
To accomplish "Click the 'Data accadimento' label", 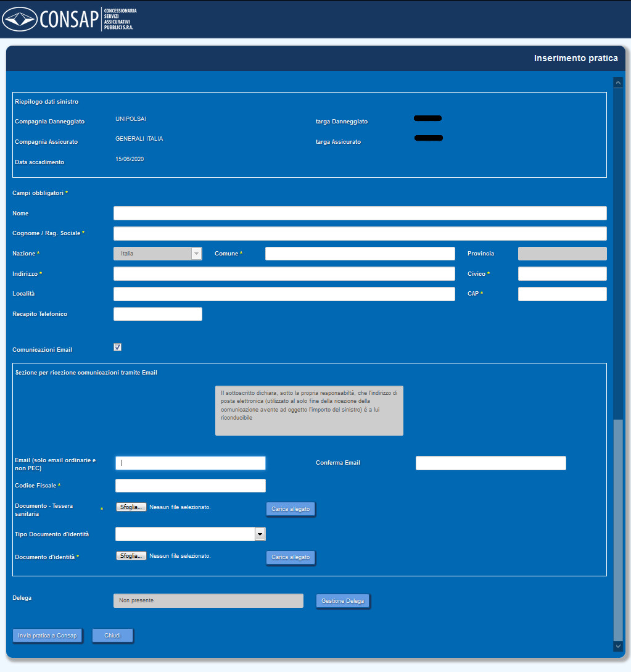I will click(39, 162).
